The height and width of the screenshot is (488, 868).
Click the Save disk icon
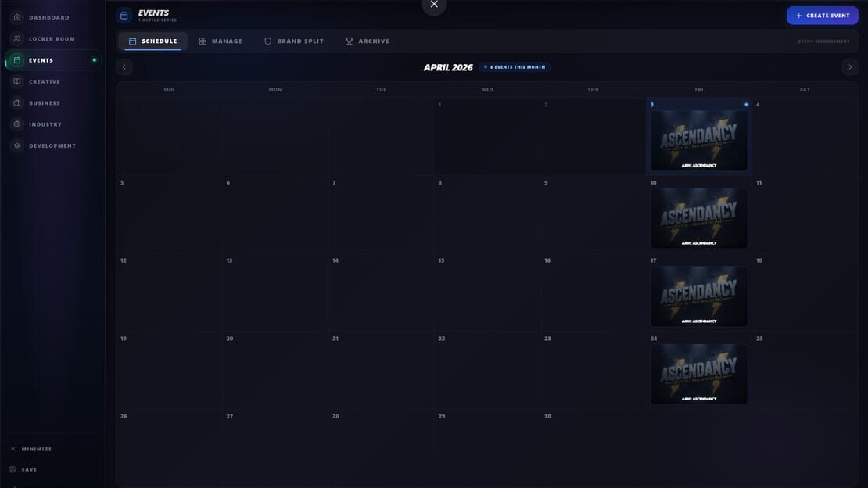13,469
